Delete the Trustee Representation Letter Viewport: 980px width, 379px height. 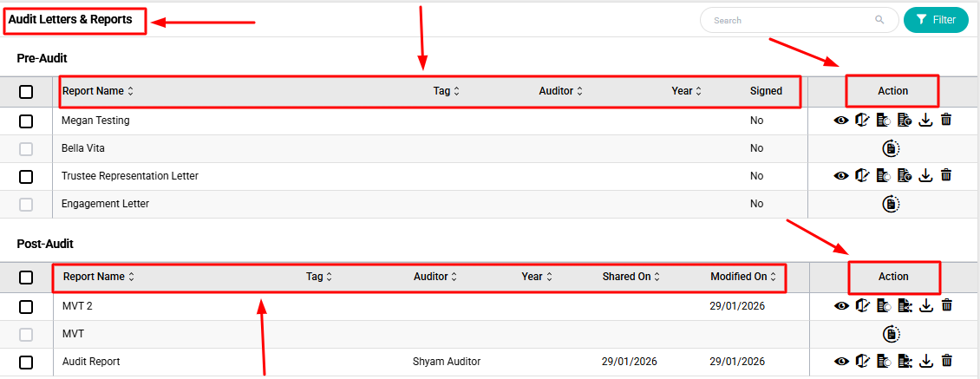(x=946, y=176)
